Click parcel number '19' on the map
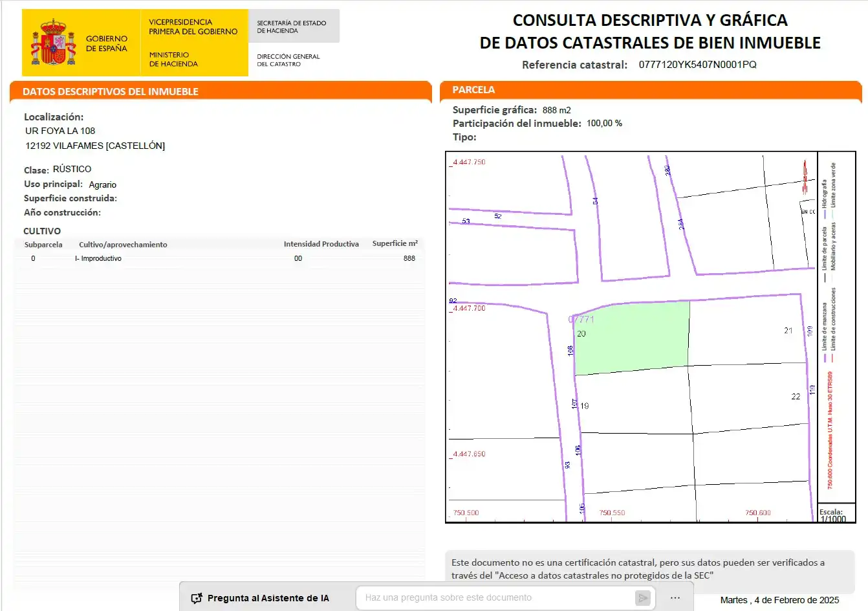 coord(585,406)
